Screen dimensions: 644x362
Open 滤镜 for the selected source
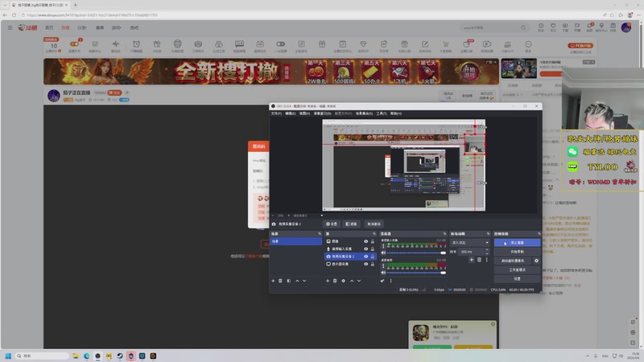(x=351, y=224)
